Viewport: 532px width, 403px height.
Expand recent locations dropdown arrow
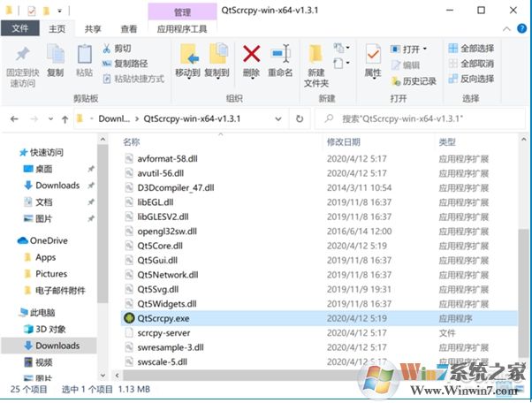50,119
